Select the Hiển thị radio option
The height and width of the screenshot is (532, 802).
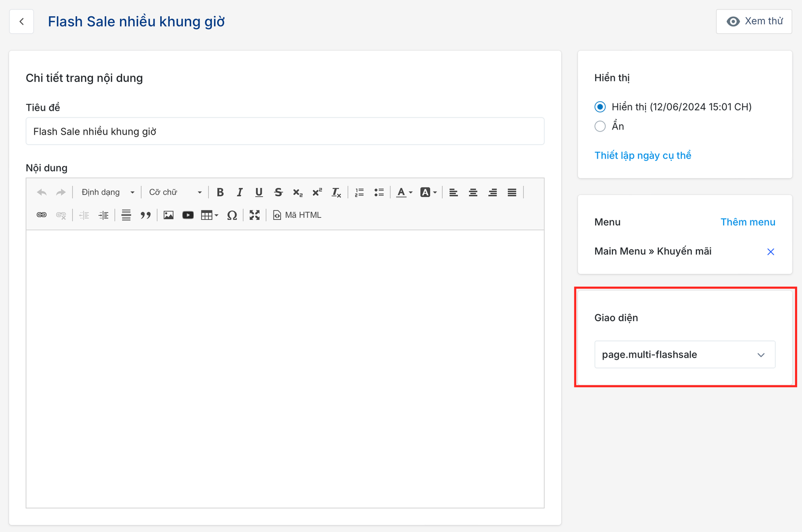[600, 107]
